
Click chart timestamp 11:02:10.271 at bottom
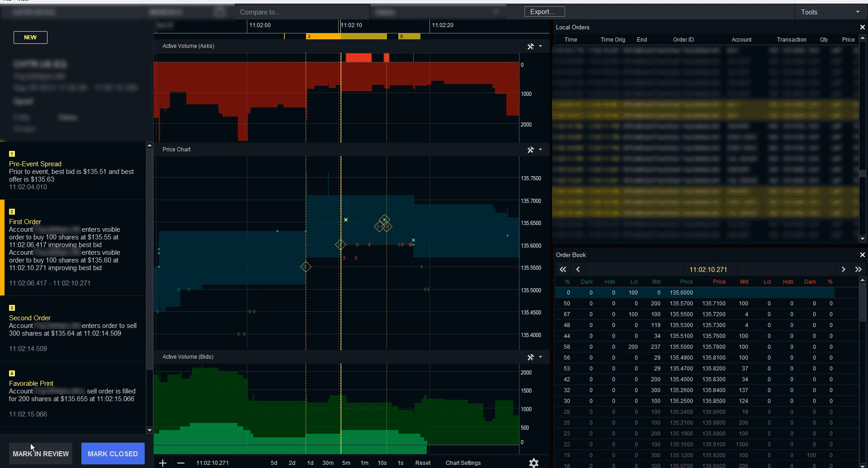tap(212, 463)
